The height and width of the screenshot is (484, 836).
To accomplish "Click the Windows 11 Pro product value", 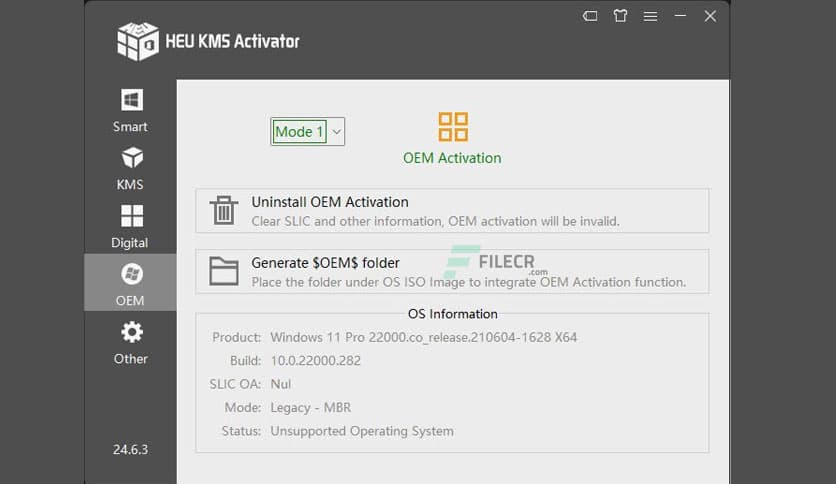I will coord(424,337).
